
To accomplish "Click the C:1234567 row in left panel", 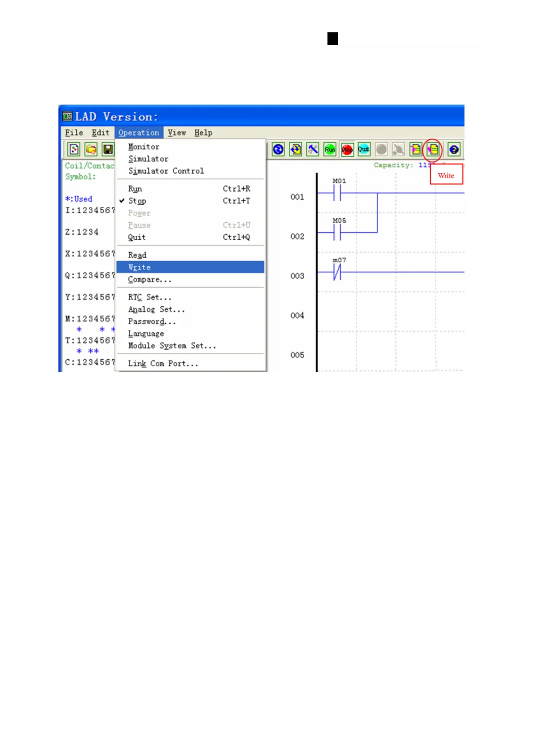I will pos(90,362).
